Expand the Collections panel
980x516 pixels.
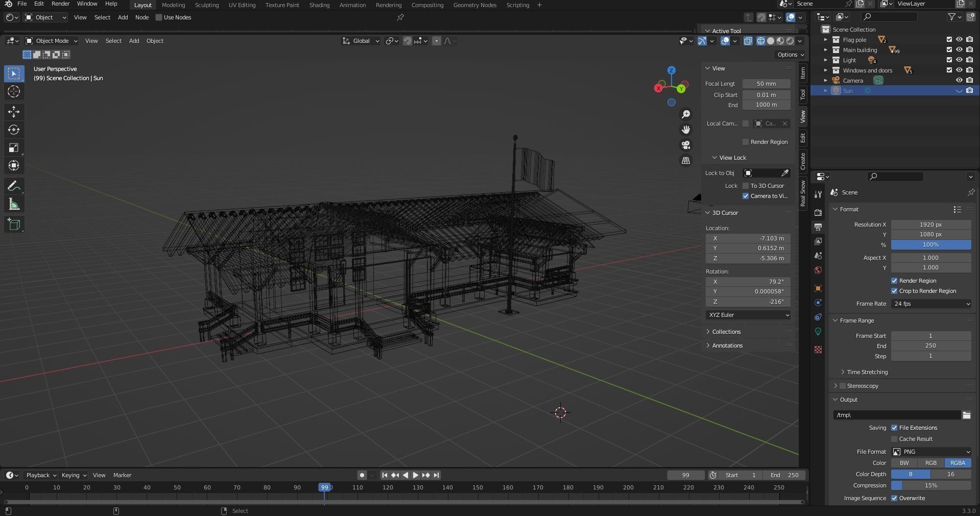click(x=726, y=332)
